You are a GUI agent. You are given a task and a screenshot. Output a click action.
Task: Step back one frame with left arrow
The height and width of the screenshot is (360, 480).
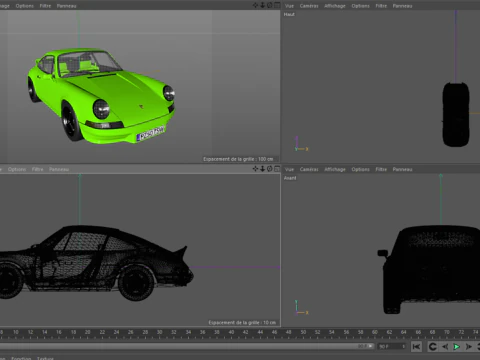tap(445, 347)
